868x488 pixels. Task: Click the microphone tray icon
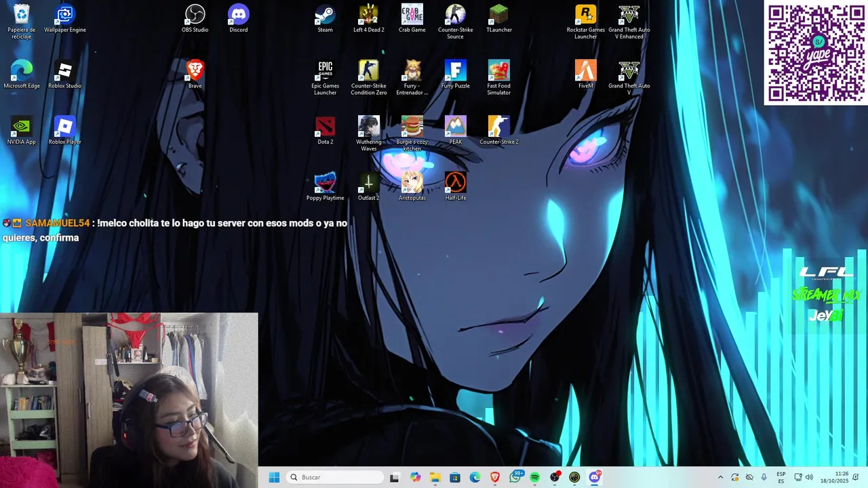pos(764,477)
